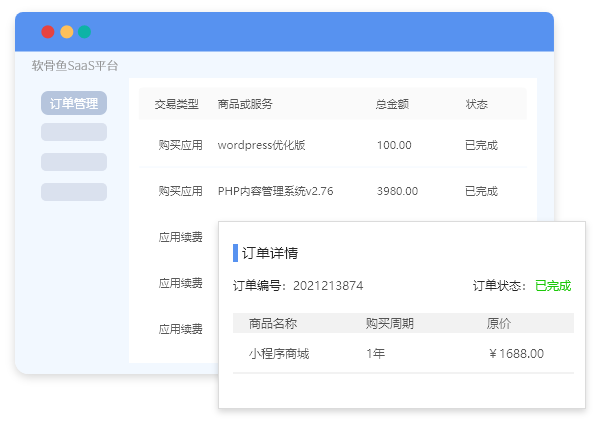Select the bottom blank sidebar placeholder item
The height and width of the screenshot is (421, 595).
point(74,192)
